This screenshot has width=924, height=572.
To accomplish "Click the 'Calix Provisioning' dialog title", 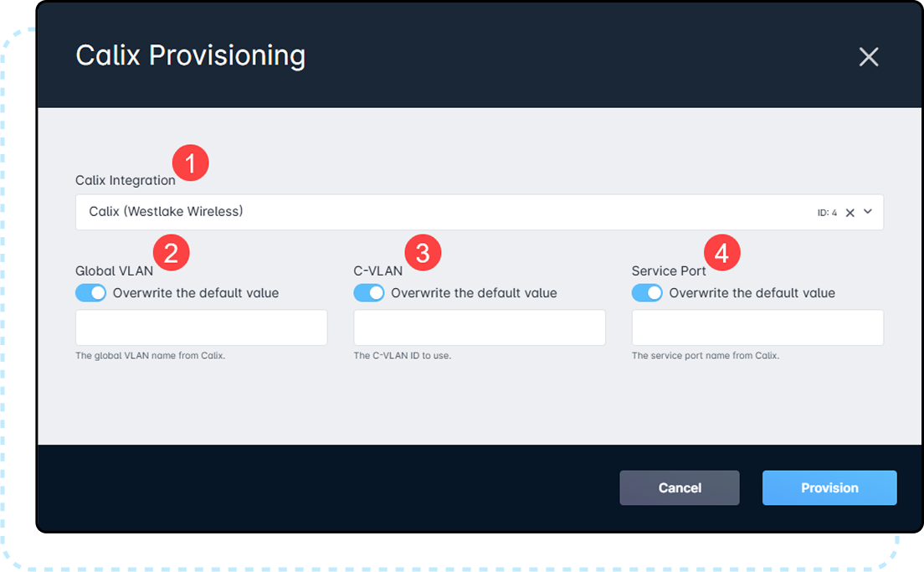I will coord(191,56).
